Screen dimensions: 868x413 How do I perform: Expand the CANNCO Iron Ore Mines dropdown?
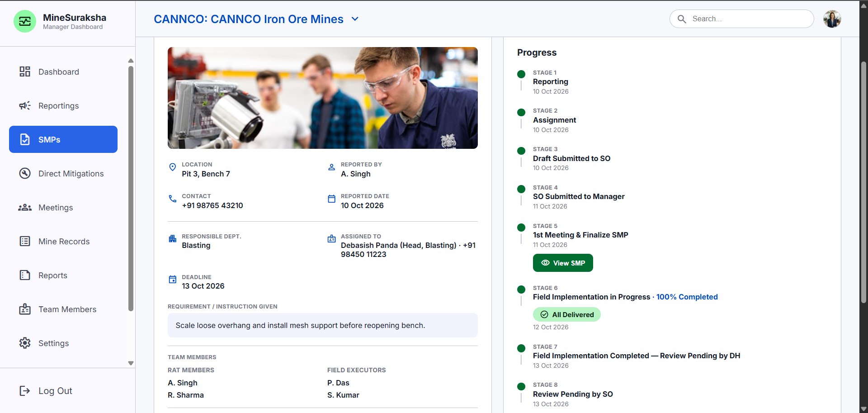355,19
